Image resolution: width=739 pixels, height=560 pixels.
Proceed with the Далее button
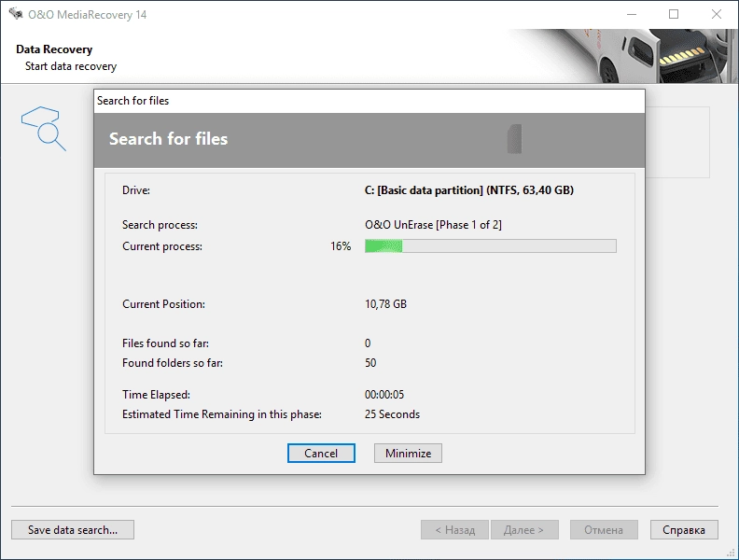point(524,530)
